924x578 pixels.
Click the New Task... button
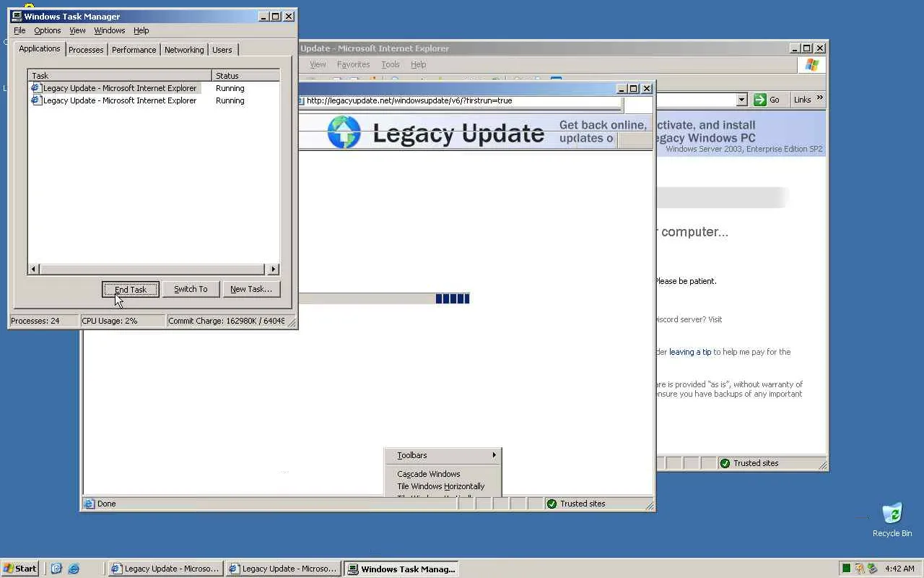(x=251, y=289)
